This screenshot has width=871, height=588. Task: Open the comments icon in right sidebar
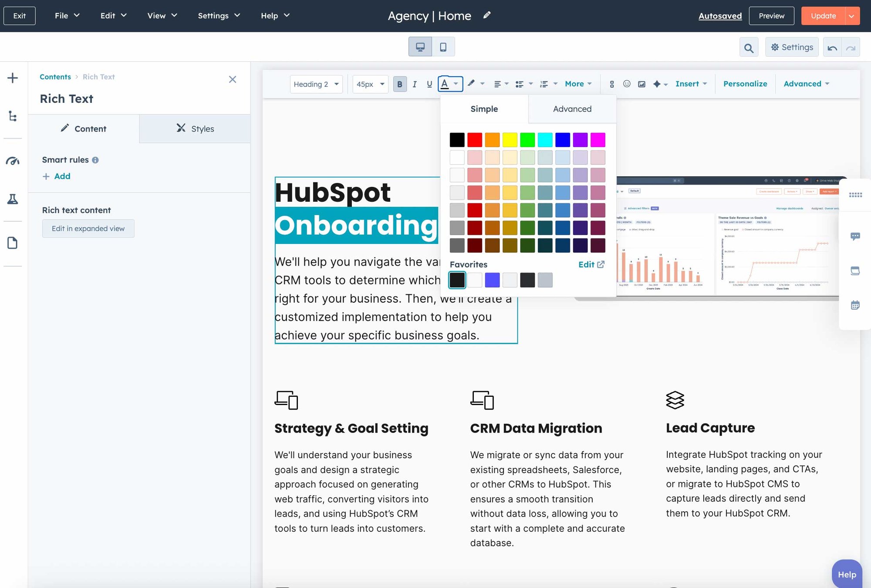click(855, 237)
